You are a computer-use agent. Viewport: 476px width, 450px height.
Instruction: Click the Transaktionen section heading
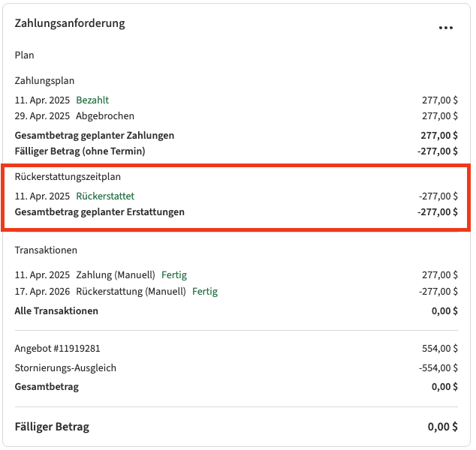click(x=46, y=250)
